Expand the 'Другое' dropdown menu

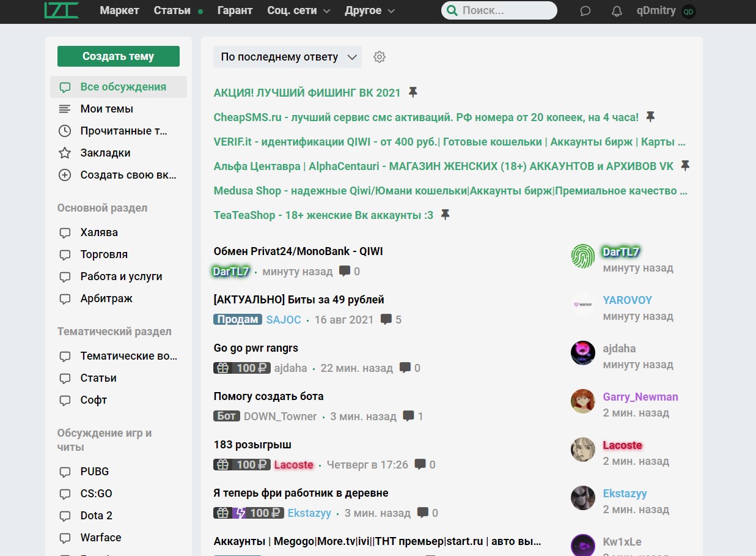coord(369,10)
